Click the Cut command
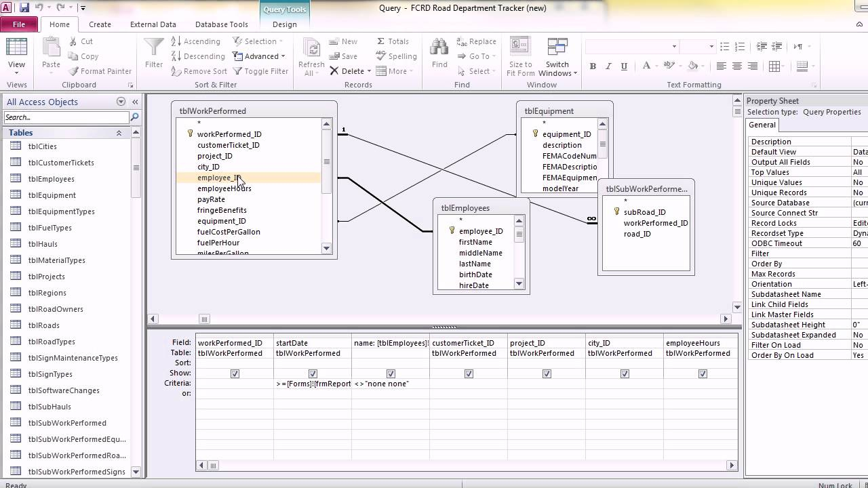This screenshot has width=868, height=488. click(81, 41)
